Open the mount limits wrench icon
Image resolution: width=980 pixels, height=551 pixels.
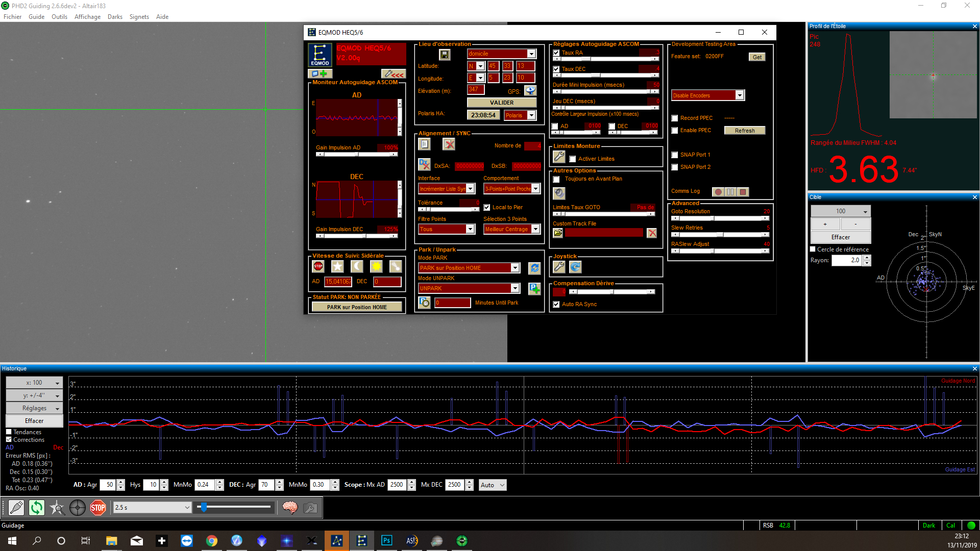(x=559, y=157)
